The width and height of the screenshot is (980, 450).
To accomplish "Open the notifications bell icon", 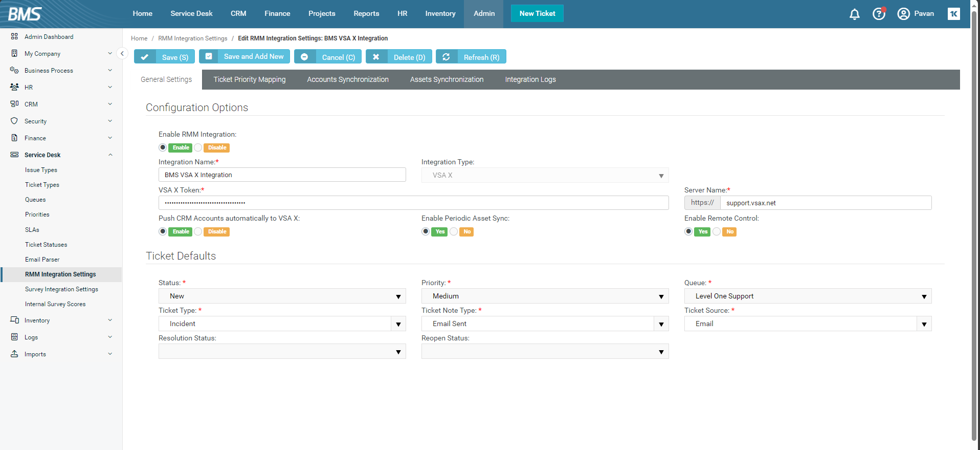I will point(854,14).
